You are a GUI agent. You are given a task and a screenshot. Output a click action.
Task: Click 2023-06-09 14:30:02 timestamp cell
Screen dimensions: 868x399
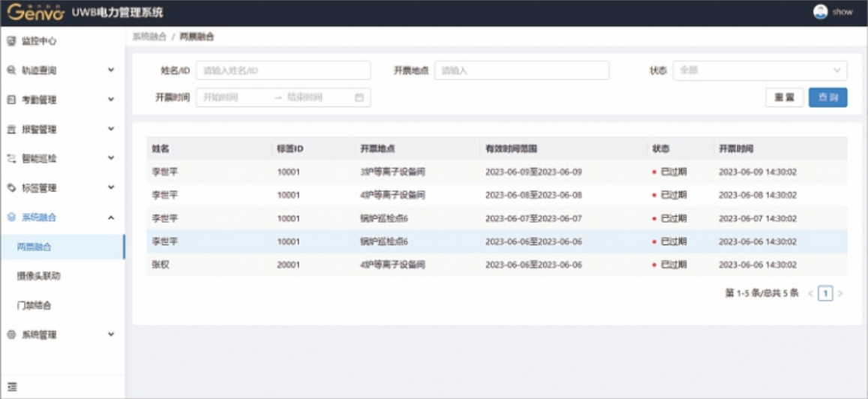coord(758,172)
